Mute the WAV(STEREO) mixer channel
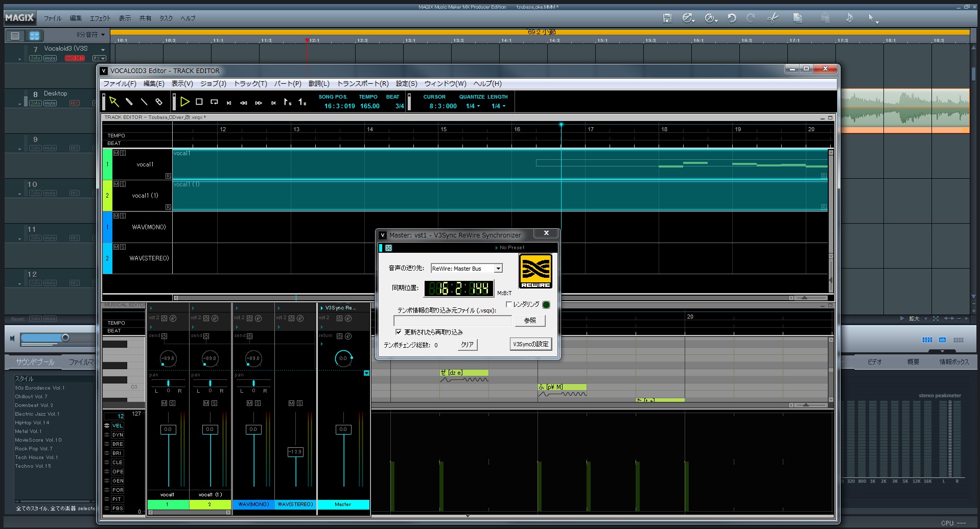 pos(292,403)
